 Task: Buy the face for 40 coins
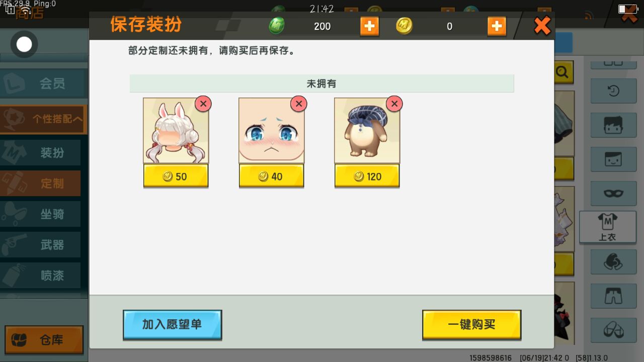coord(271,176)
